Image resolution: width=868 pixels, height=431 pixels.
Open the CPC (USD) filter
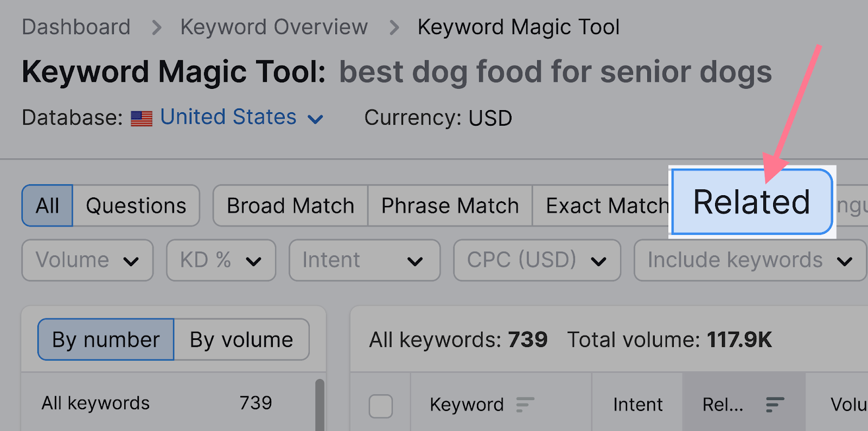[537, 260]
